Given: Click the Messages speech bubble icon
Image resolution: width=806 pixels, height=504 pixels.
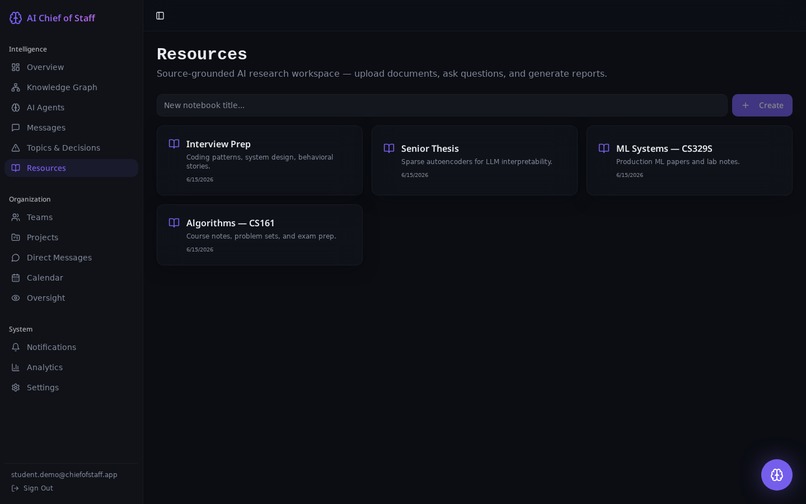Looking at the screenshot, I should (16, 128).
